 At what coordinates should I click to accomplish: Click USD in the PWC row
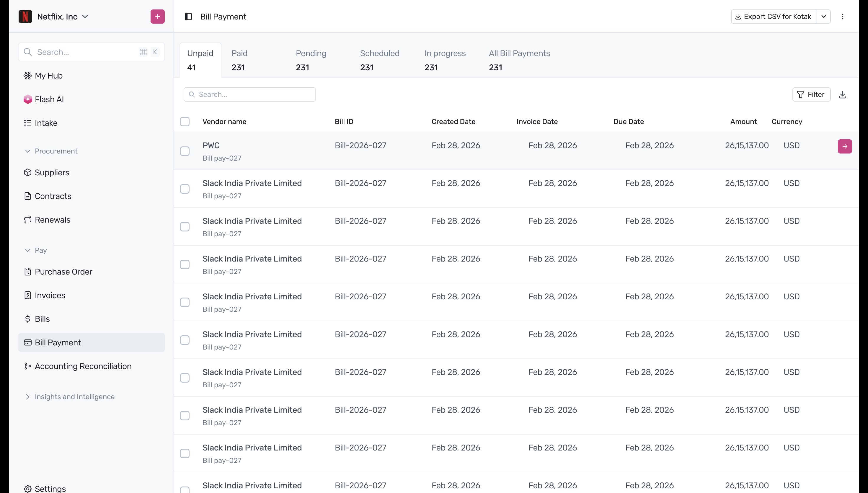pos(791,146)
